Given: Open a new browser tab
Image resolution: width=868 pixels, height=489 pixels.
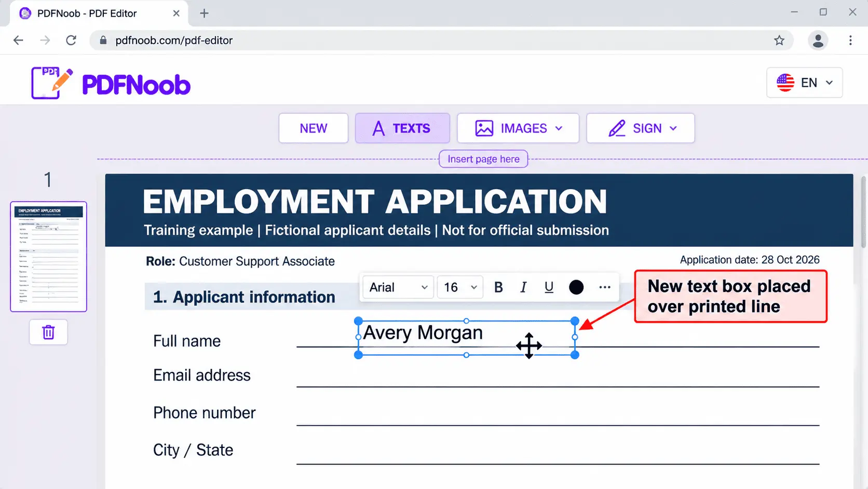Looking at the screenshot, I should click(x=204, y=14).
